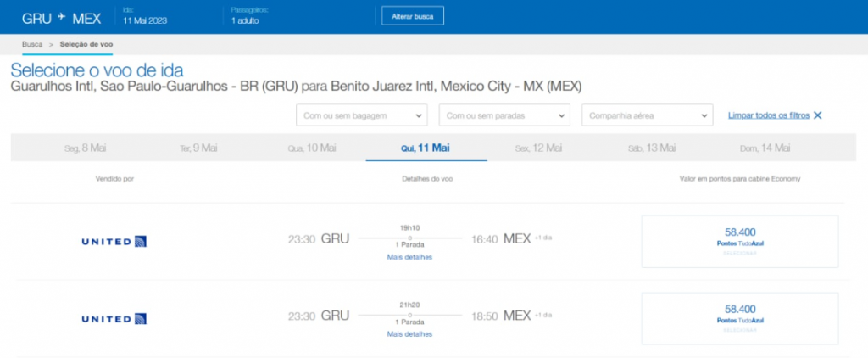Expand the 'Com ou sem paradas' filter

pyautogui.click(x=504, y=115)
